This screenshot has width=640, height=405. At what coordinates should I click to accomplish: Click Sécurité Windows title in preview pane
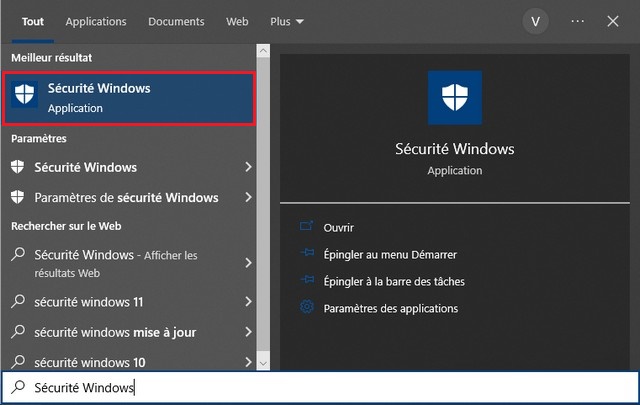(x=455, y=149)
